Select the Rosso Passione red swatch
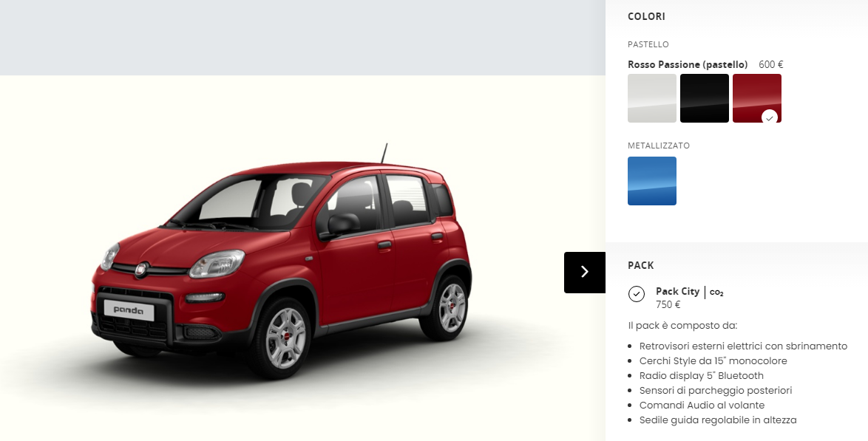This screenshot has height=441, width=868. click(x=757, y=98)
